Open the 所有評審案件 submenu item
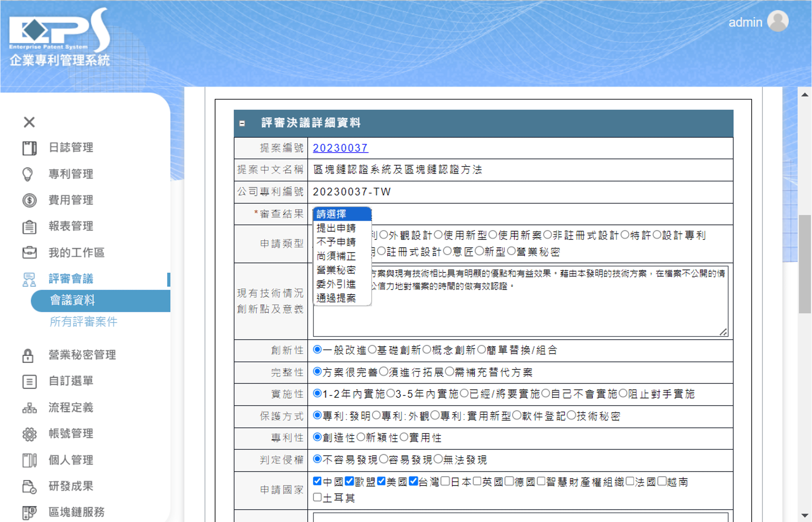The height and width of the screenshot is (522, 812). 83,322
